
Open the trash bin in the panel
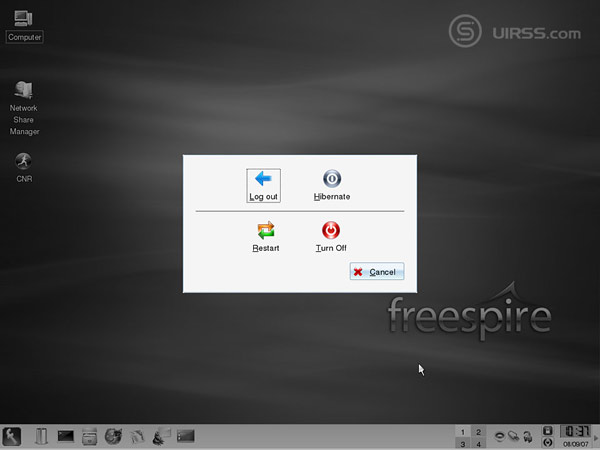point(41,436)
